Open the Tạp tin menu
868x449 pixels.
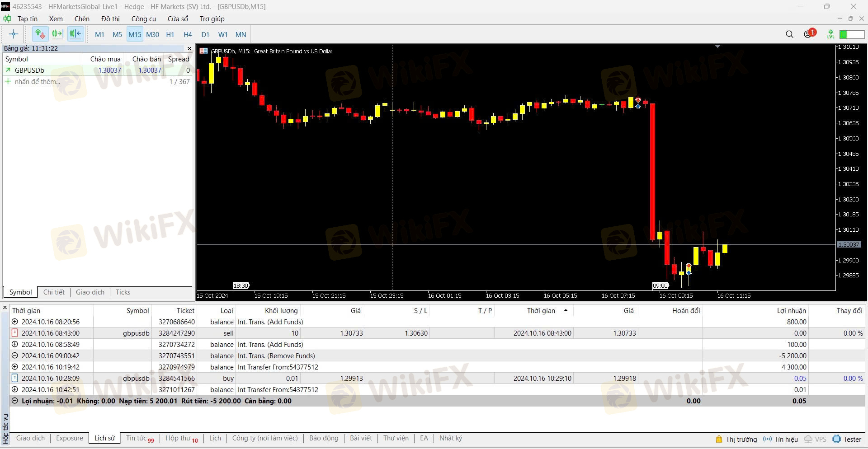27,19
